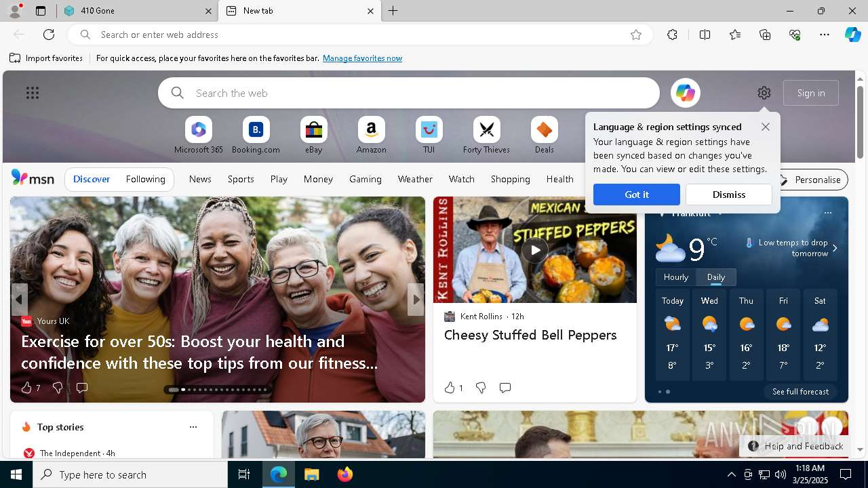Screen dimensions: 868x488
Task: Dislike the Exercise for over 50s article
Action: [58, 388]
